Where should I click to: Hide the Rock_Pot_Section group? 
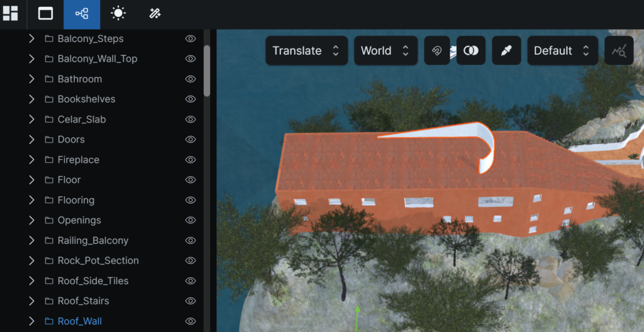click(x=190, y=260)
